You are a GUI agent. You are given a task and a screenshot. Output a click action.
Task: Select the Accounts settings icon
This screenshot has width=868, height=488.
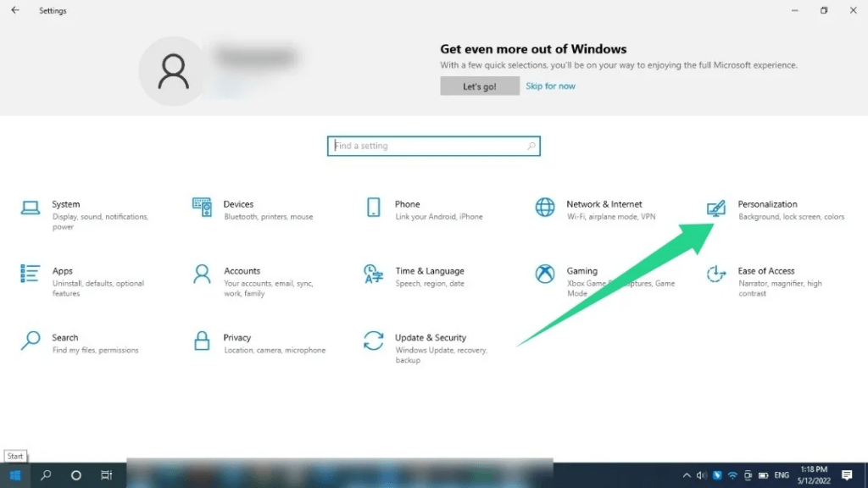202,274
